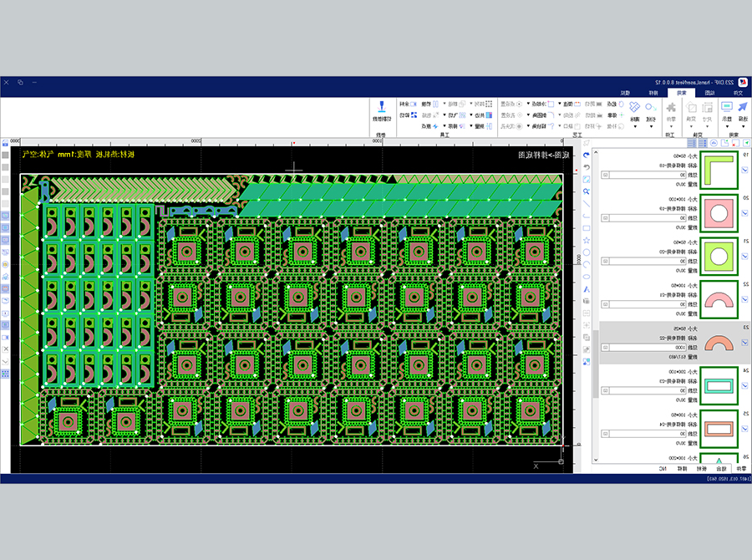752x560 pixels.
Task: Open the dropdown under the display monitor icon
Action: tap(727, 127)
